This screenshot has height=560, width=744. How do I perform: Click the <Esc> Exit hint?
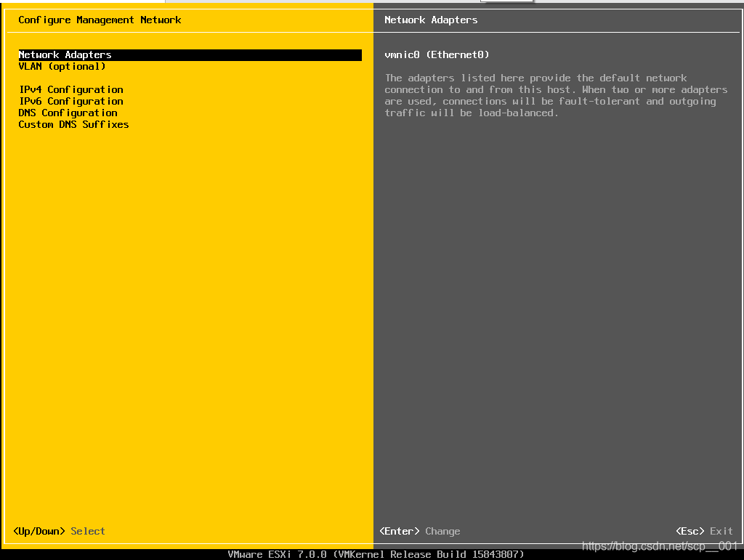tap(704, 531)
